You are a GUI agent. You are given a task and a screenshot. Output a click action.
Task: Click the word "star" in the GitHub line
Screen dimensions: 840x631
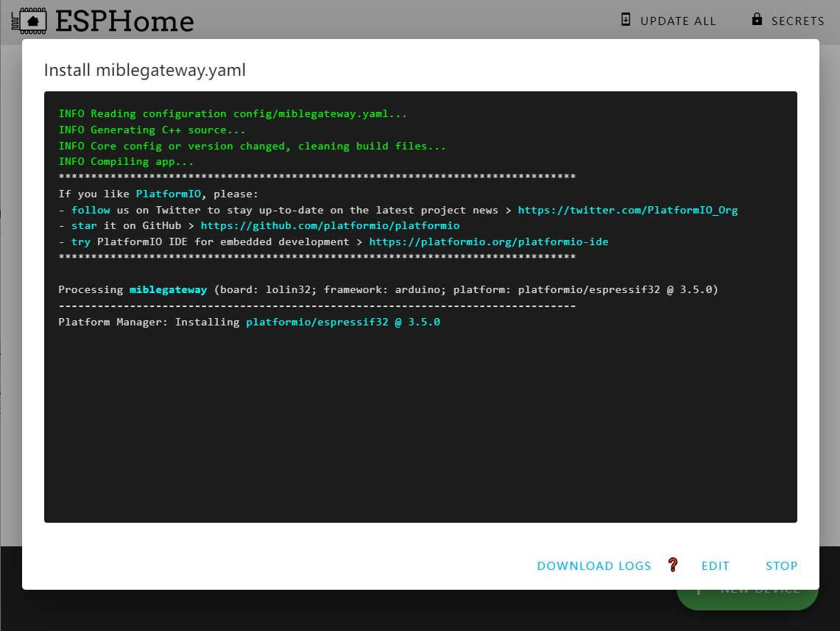(84, 225)
